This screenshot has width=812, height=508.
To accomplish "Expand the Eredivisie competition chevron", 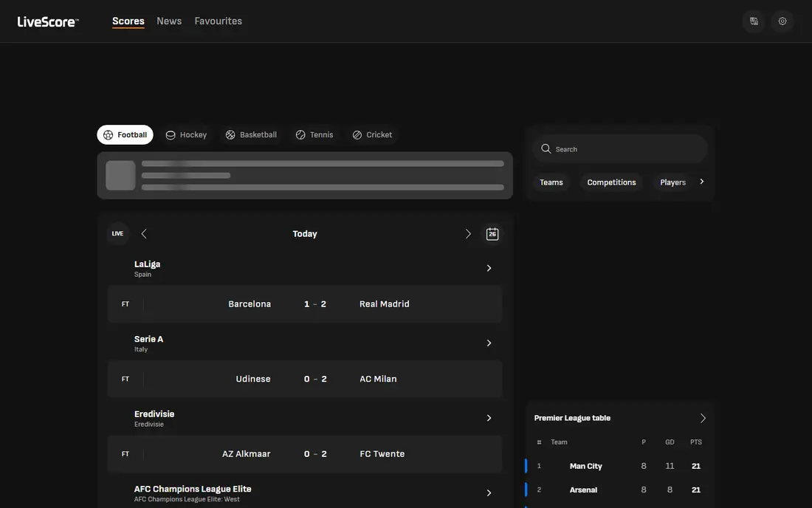I will [x=489, y=418].
